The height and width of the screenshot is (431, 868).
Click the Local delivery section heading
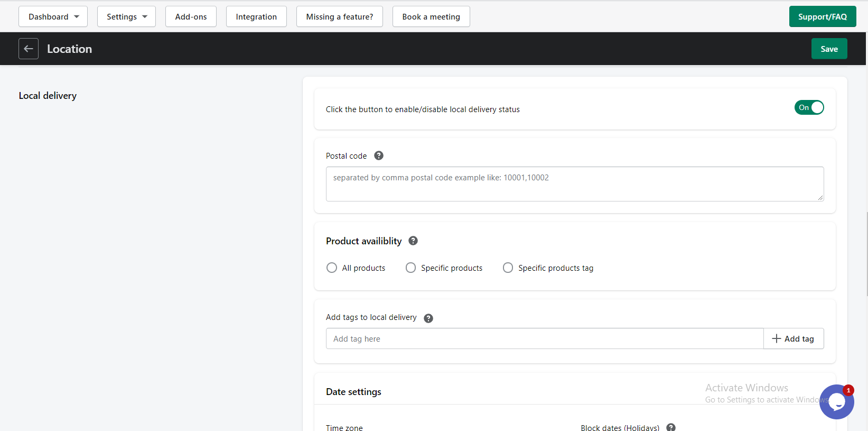point(48,96)
